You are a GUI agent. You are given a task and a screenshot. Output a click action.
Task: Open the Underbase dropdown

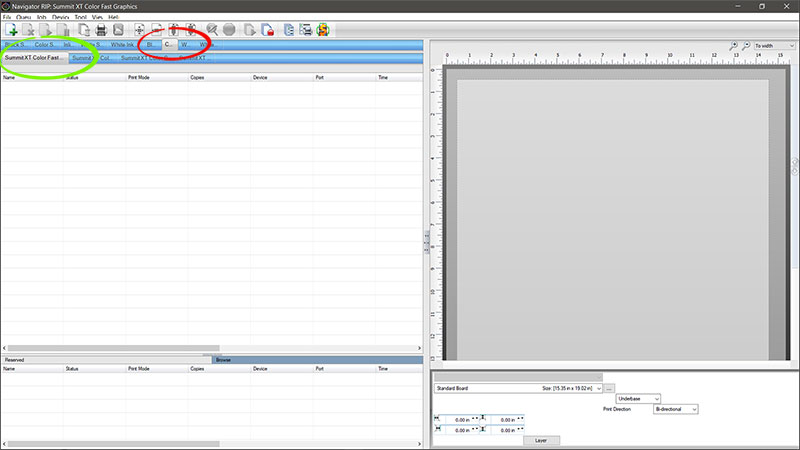click(638, 398)
